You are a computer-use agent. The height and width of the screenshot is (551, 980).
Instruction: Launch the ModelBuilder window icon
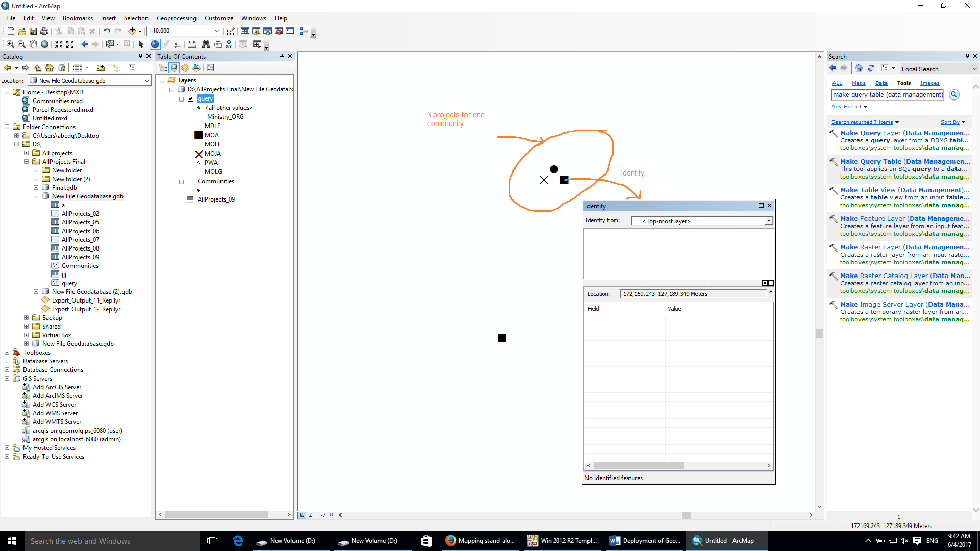(x=304, y=31)
